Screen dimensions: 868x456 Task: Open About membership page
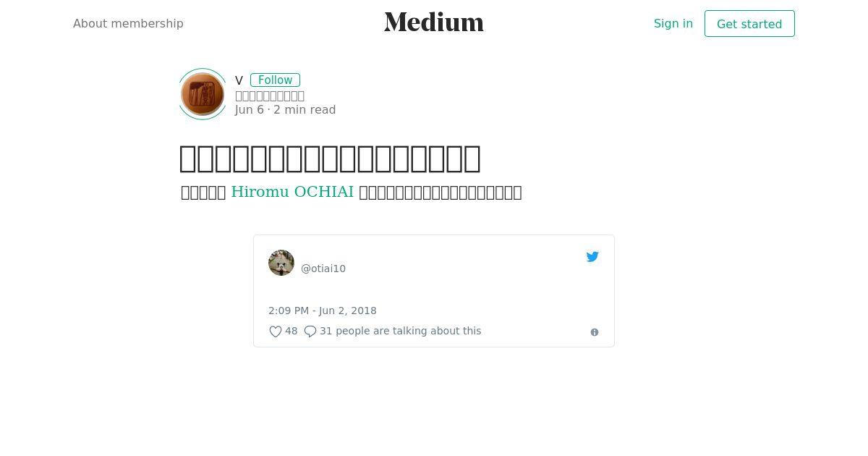(128, 23)
